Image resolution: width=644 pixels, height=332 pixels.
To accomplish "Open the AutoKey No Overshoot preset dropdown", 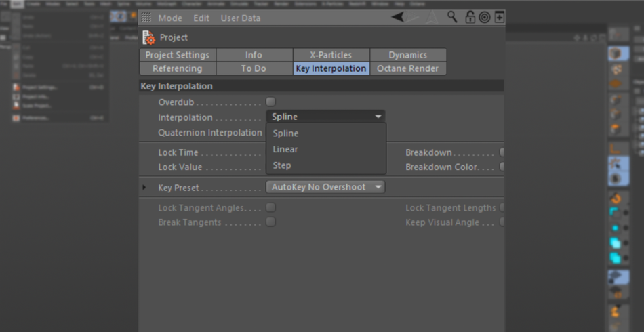I will coord(325,187).
